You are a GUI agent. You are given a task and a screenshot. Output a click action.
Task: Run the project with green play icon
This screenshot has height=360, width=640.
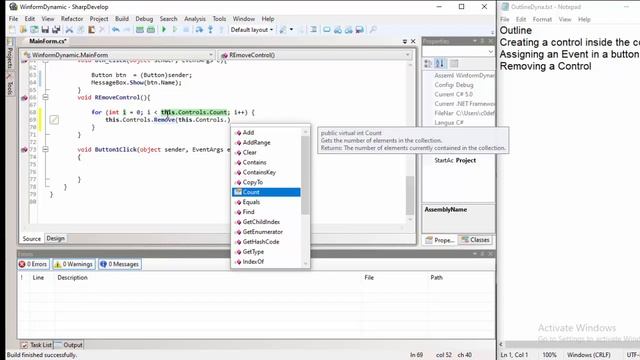click(x=164, y=29)
